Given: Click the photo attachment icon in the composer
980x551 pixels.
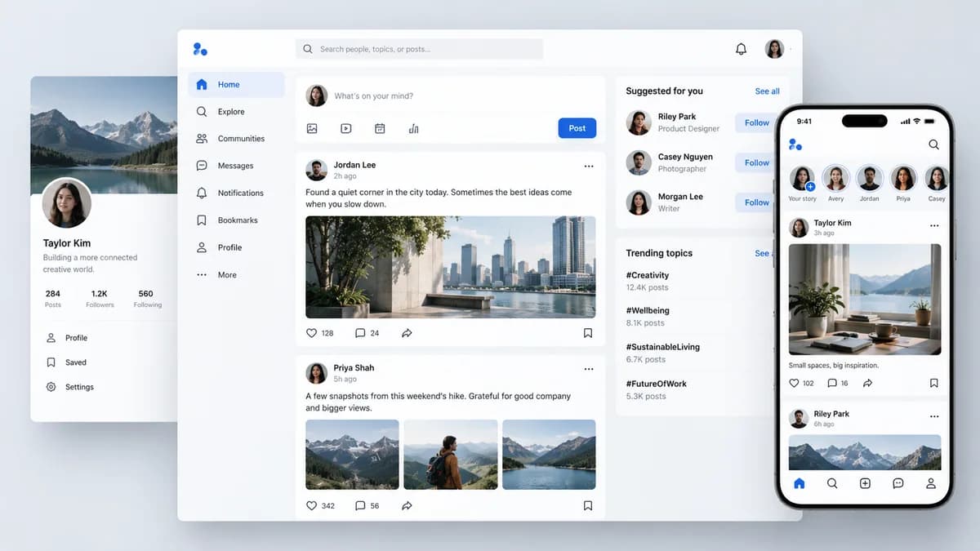Looking at the screenshot, I should click(312, 128).
